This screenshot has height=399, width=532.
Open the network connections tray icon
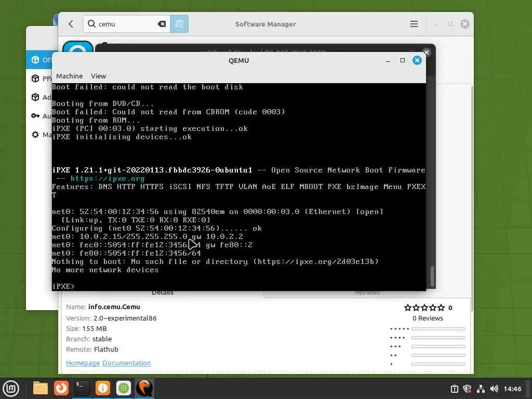click(x=481, y=389)
